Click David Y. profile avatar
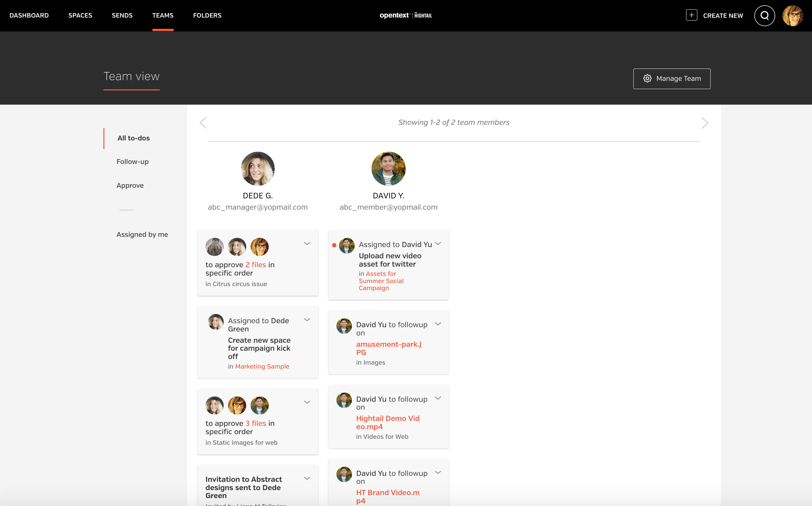The height and width of the screenshot is (506, 812). [388, 169]
